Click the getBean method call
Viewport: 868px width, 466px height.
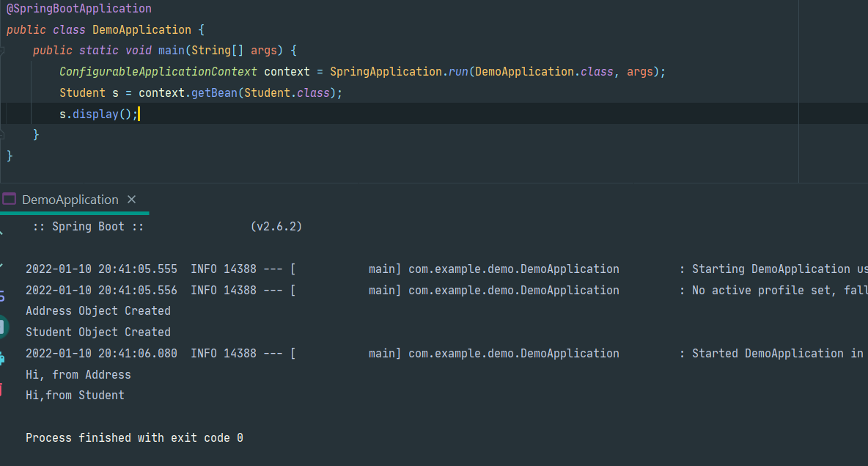(x=214, y=93)
